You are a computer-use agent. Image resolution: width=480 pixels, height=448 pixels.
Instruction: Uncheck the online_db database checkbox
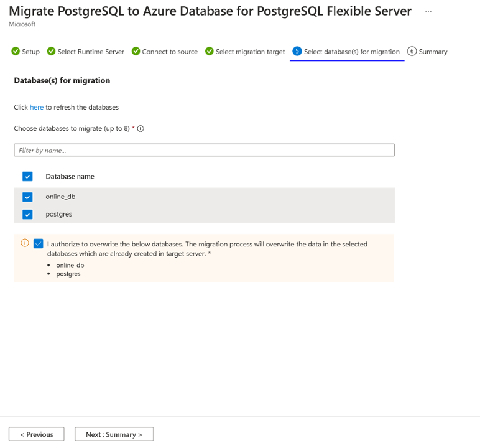[x=27, y=197]
